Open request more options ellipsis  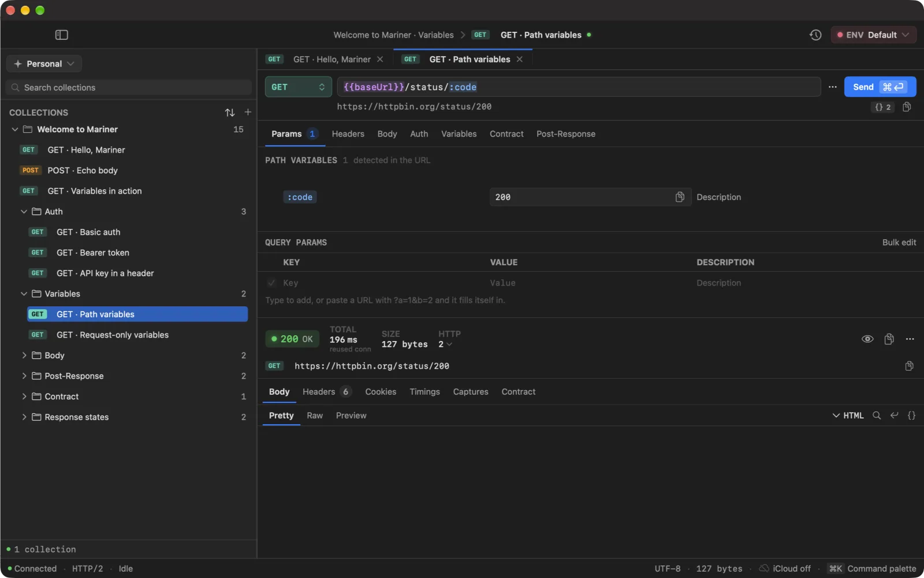tap(832, 87)
